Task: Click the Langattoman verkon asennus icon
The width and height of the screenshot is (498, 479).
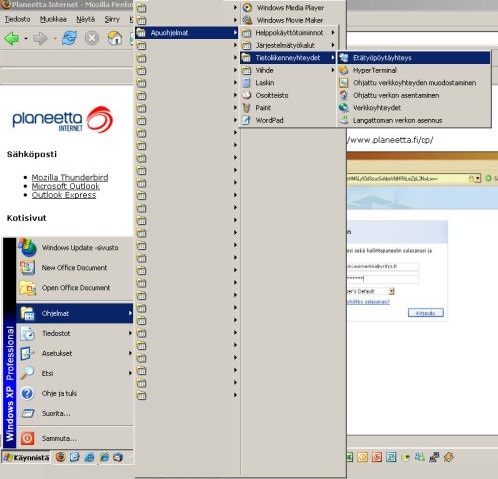Action: pos(343,120)
